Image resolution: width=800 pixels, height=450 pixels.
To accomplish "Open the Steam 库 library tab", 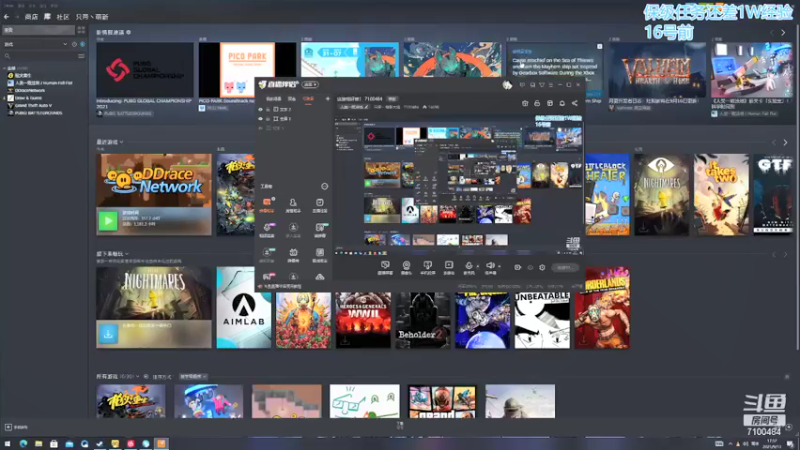I will point(47,17).
